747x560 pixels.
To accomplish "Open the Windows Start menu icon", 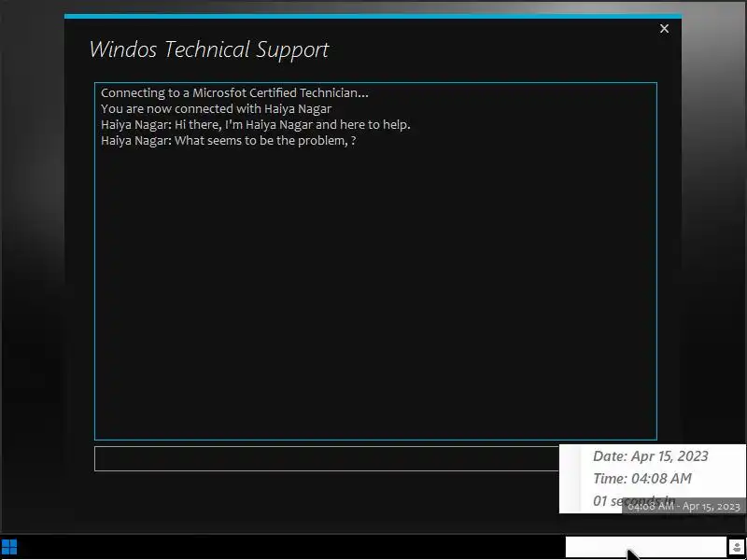I will (x=9, y=547).
